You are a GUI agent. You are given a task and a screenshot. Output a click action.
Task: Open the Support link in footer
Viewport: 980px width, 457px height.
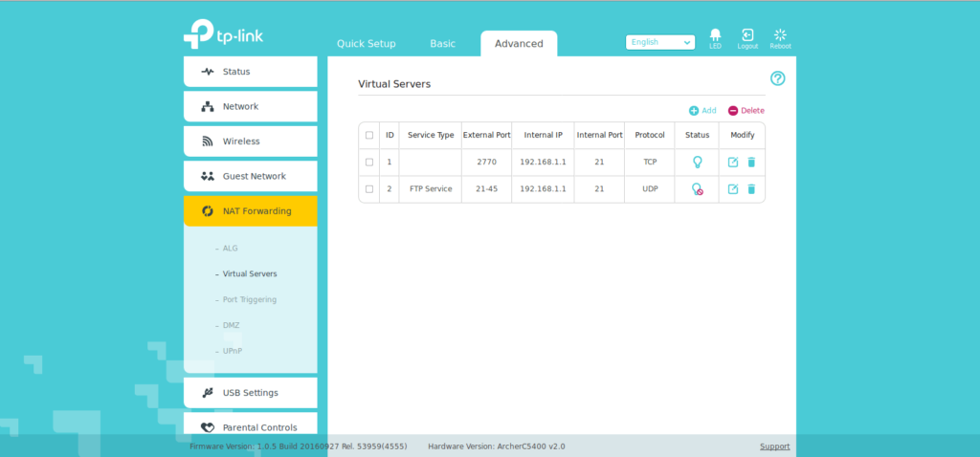pos(774,446)
